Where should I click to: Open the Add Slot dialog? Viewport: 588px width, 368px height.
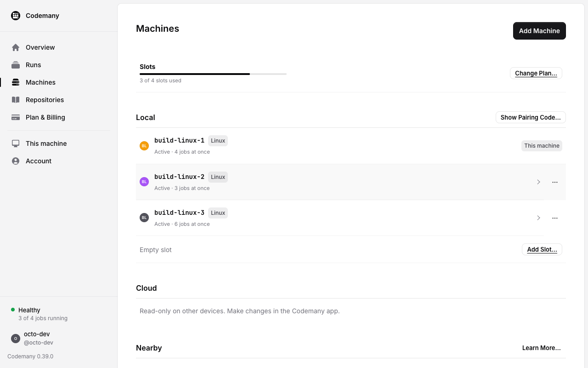[x=542, y=249]
